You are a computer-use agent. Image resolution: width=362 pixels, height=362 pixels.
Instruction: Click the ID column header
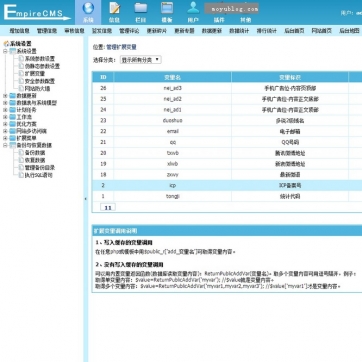(x=103, y=77)
